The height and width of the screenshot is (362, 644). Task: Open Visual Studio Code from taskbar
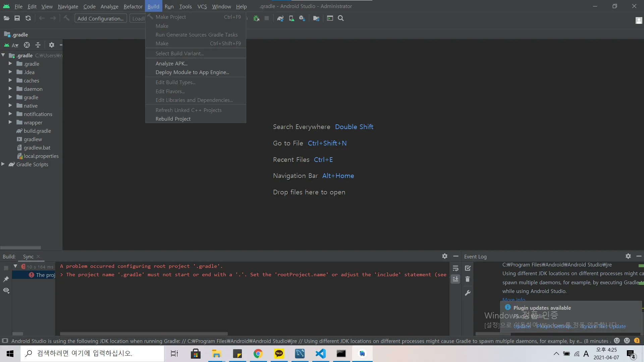321,354
